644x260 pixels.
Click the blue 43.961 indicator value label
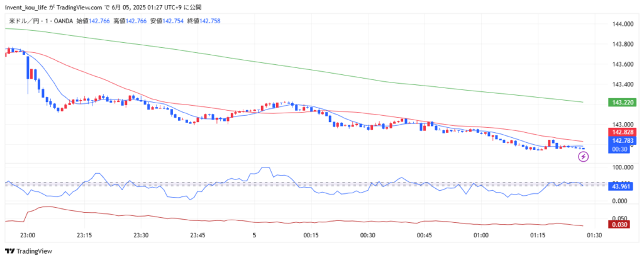(x=623, y=185)
